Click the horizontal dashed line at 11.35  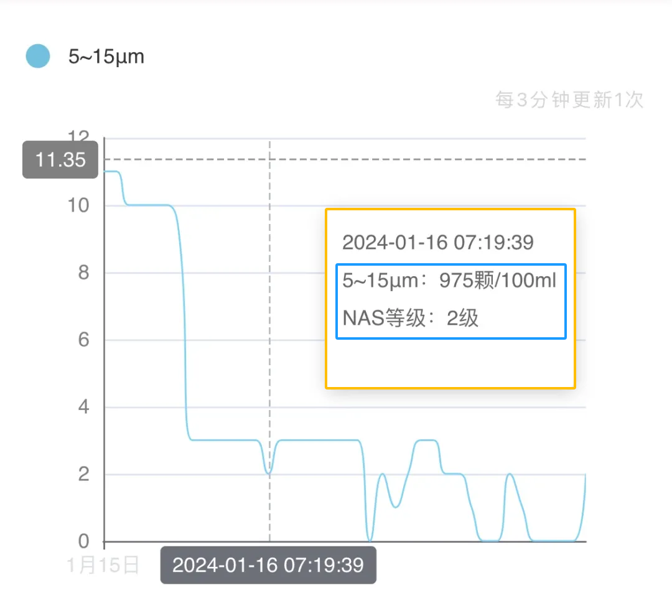tap(436, 159)
